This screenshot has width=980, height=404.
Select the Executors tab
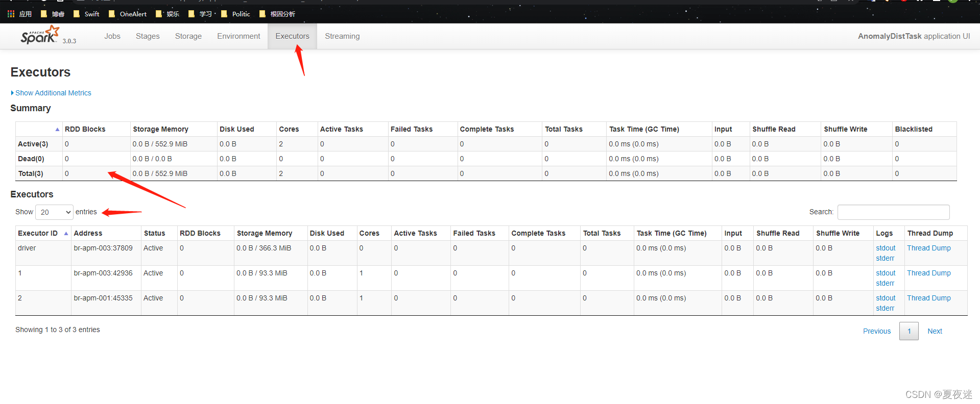pos(292,36)
